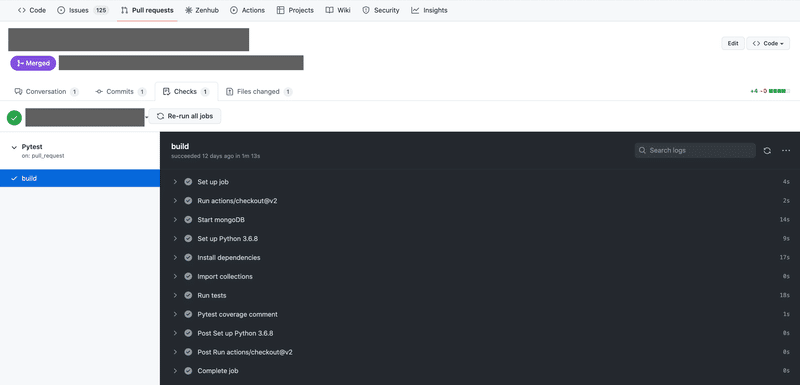Select the Pull requests tab

tap(147, 10)
